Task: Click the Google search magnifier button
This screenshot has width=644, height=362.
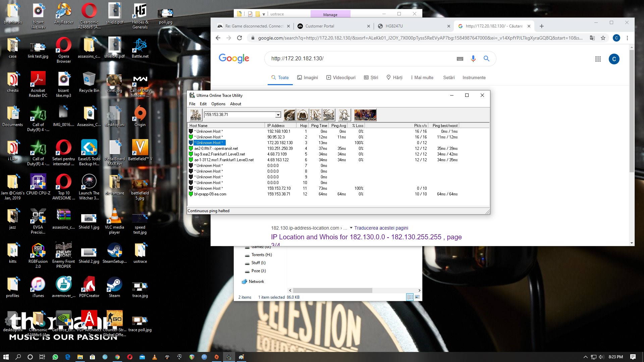Action: point(486,59)
